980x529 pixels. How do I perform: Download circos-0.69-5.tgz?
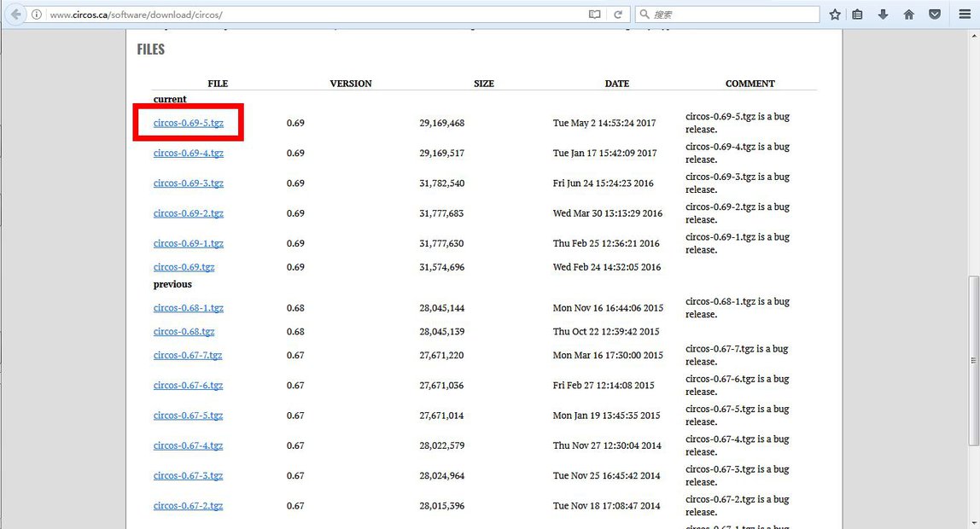pos(188,123)
